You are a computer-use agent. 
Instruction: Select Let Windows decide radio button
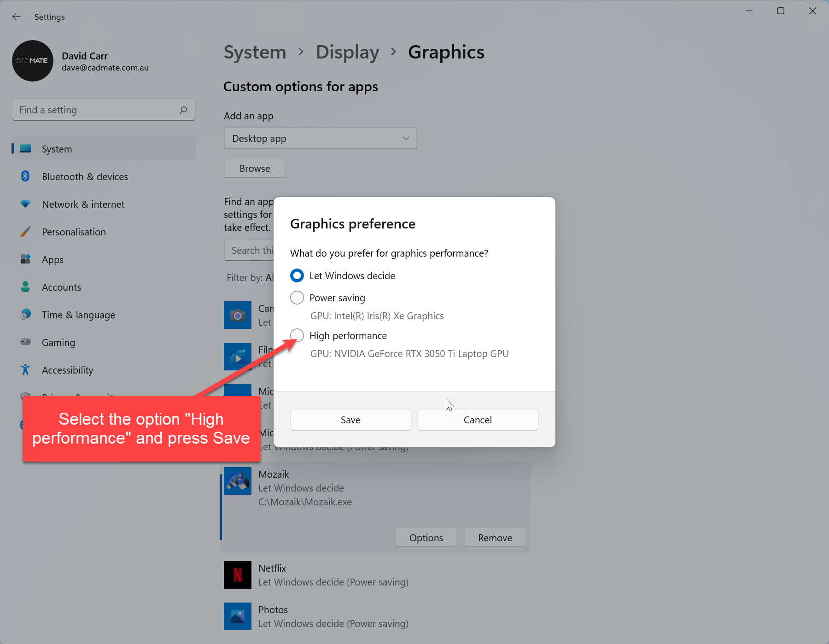tap(297, 276)
